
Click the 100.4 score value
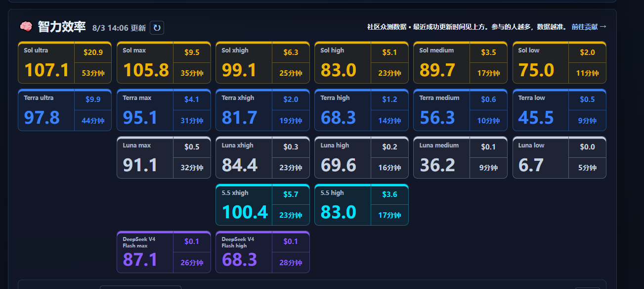245,212
